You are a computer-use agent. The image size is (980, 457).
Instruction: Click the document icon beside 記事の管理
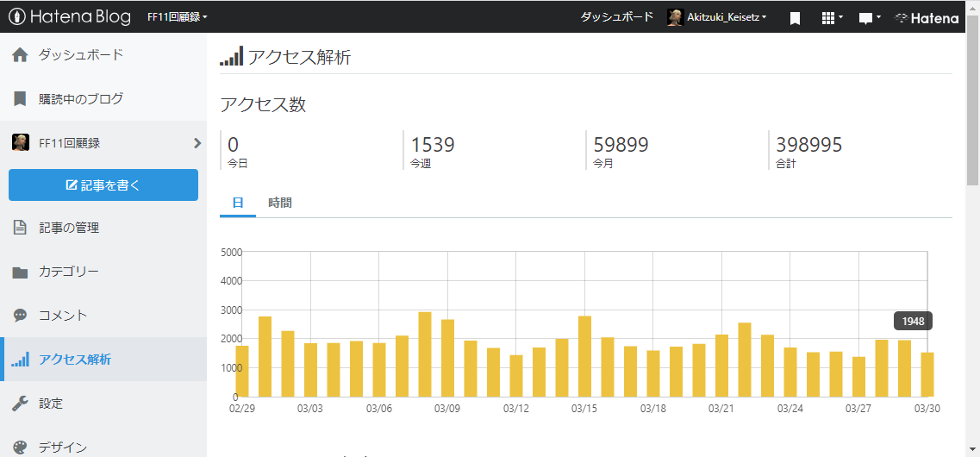[20, 228]
